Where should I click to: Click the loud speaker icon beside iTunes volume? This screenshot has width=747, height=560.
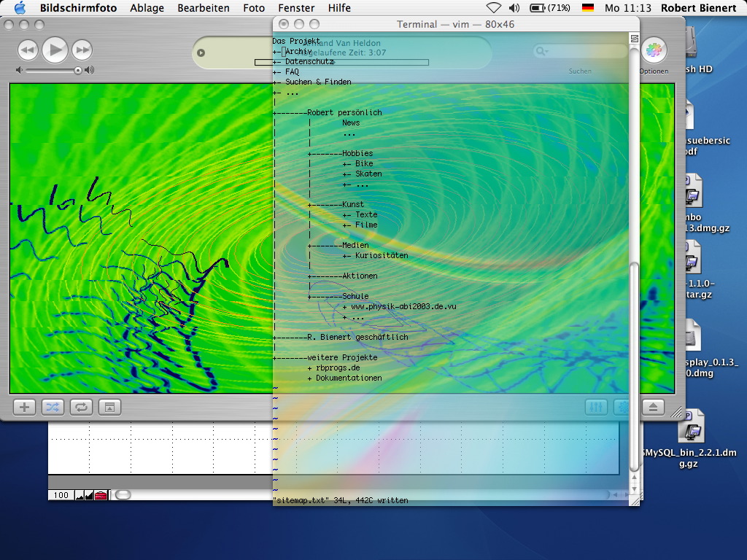pos(89,71)
